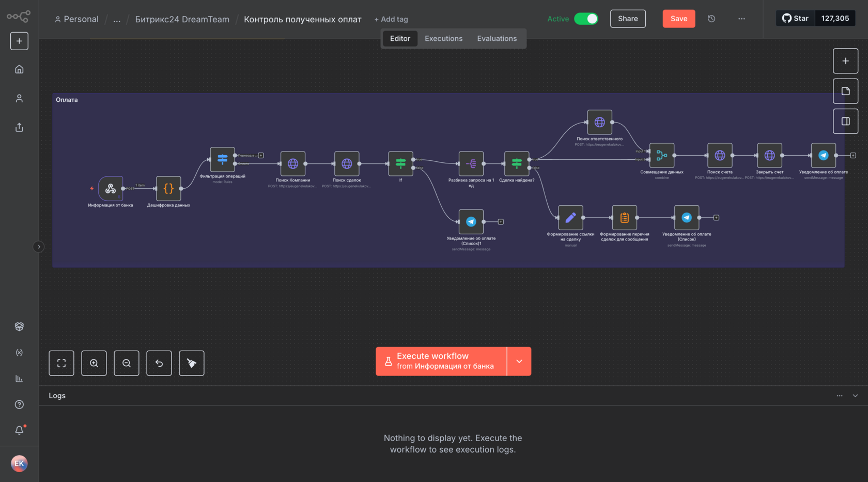The height and width of the screenshot is (482, 868).
Task: Click the add node plus button on canvas
Action: pyautogui.click(x=845, y=61)
